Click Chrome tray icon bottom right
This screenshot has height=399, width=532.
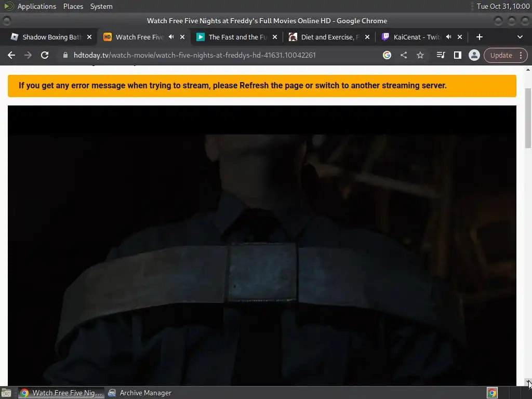492,393
